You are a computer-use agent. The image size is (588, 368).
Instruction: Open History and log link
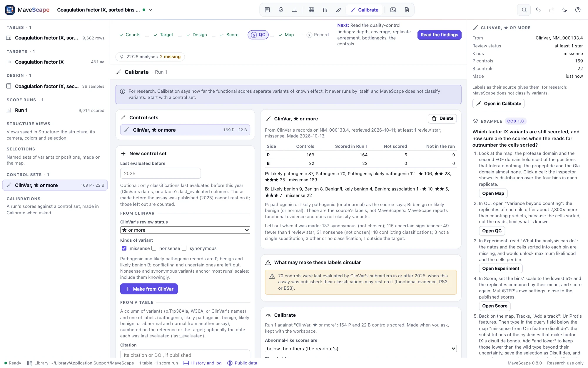click(203, 363)
